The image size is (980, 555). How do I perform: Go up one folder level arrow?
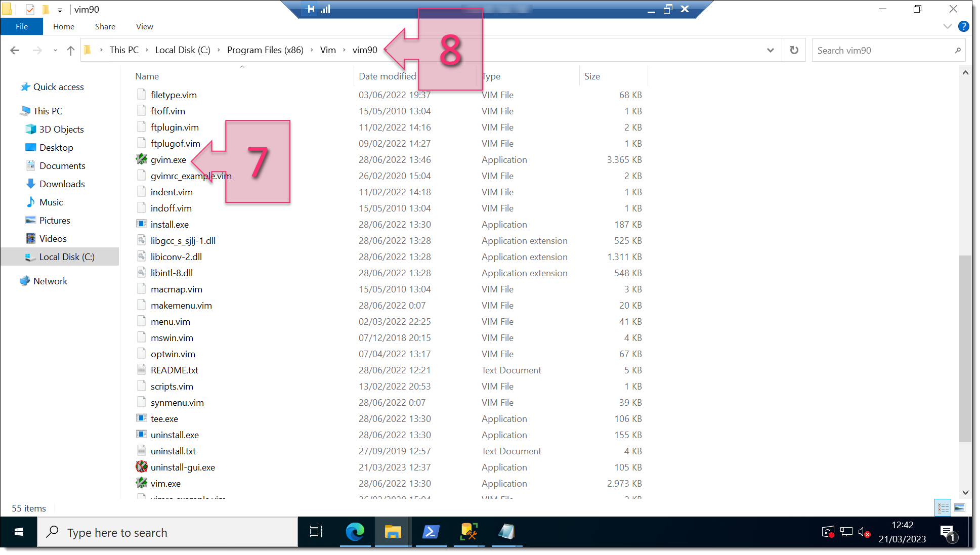coord(71,50)
